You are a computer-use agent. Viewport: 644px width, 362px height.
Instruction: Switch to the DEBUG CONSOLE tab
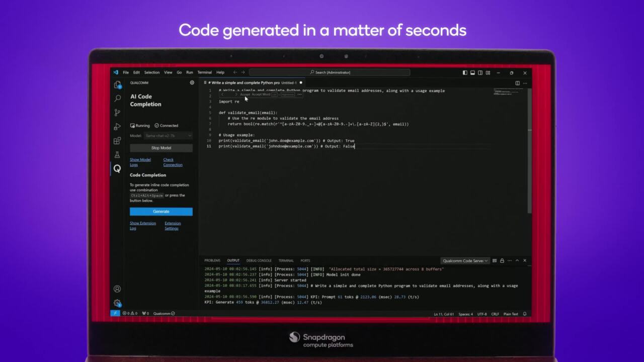coord(259,260)
